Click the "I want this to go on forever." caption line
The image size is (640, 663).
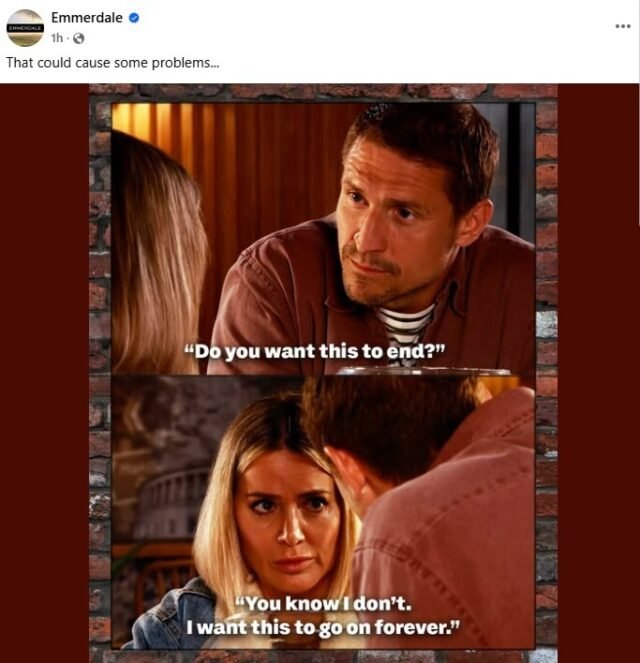coord(323,627)
